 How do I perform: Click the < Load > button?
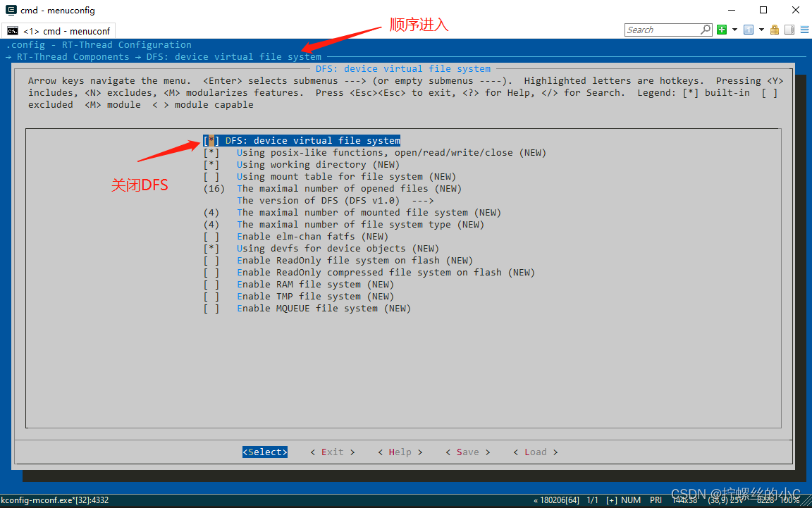coord(536,452)
